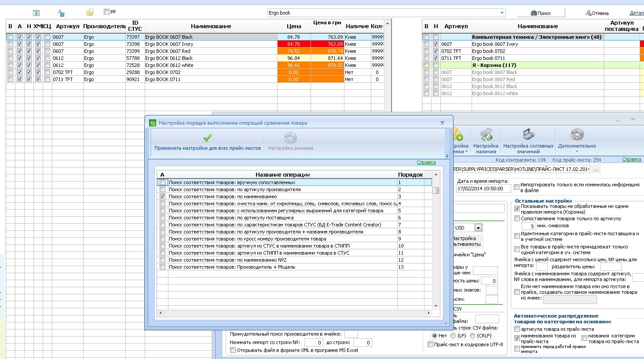This screenshot has width=644, height=359.
Task: Click 'Справка' link in background settings window
Action: tap(631, 159)
